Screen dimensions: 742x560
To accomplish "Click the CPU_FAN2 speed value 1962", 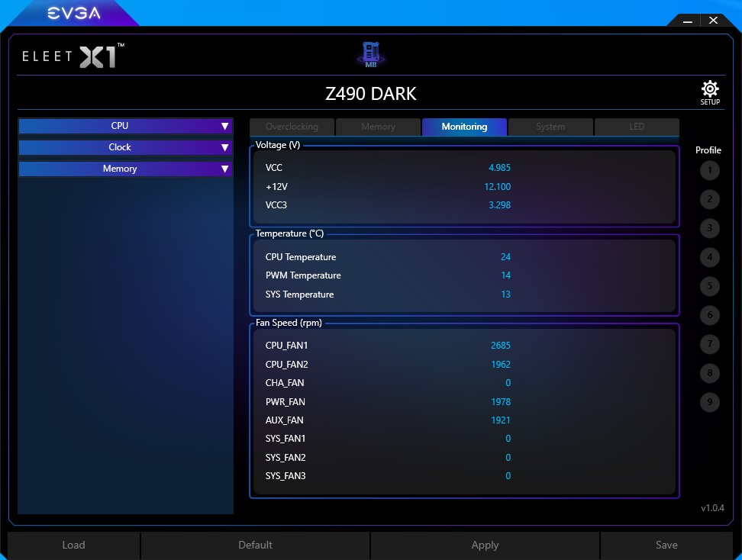I will point(501,365).
